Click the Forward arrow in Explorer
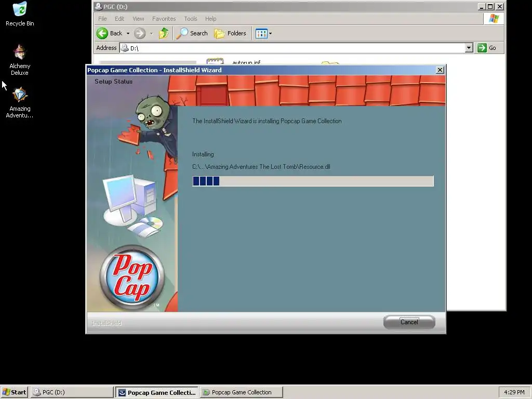532x399 pixels. tap(139, 33)
